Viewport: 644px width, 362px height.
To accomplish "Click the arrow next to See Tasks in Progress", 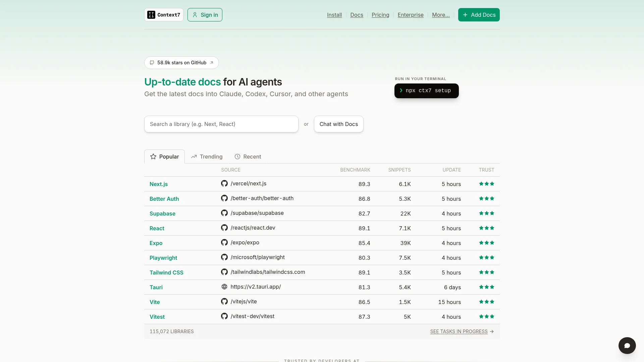I will (492, 331).
